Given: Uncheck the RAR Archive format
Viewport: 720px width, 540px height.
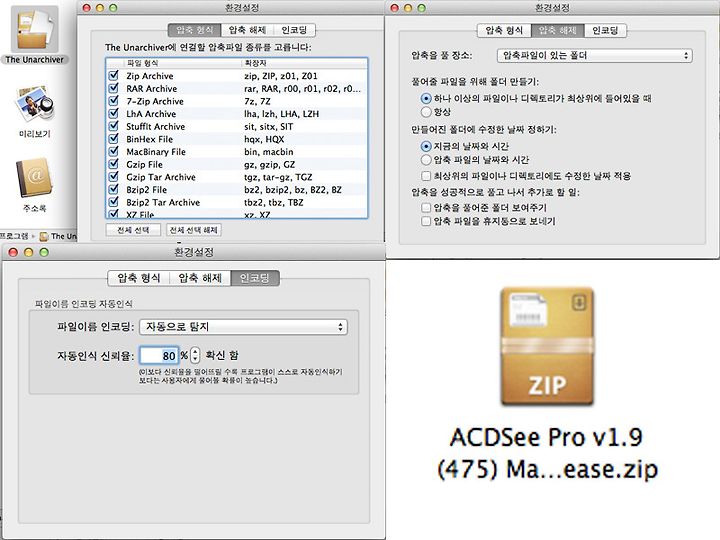Looking at the screenshot, I should (113, 88).
